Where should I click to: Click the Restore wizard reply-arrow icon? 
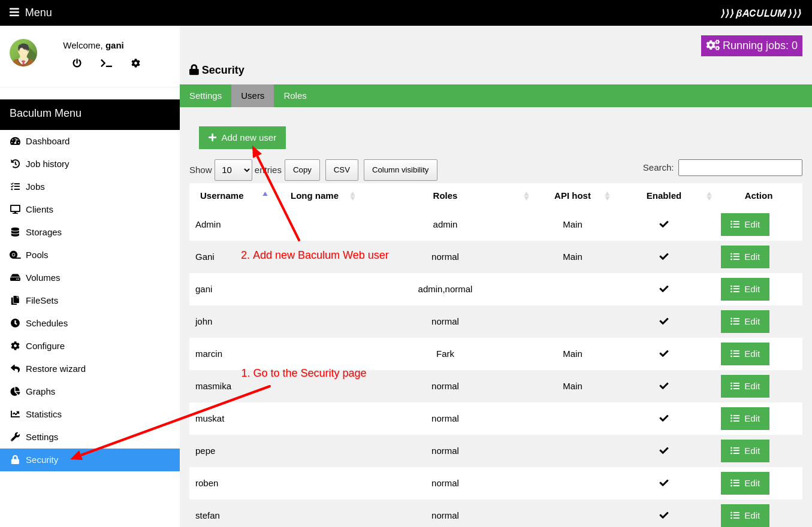[15, 369]
